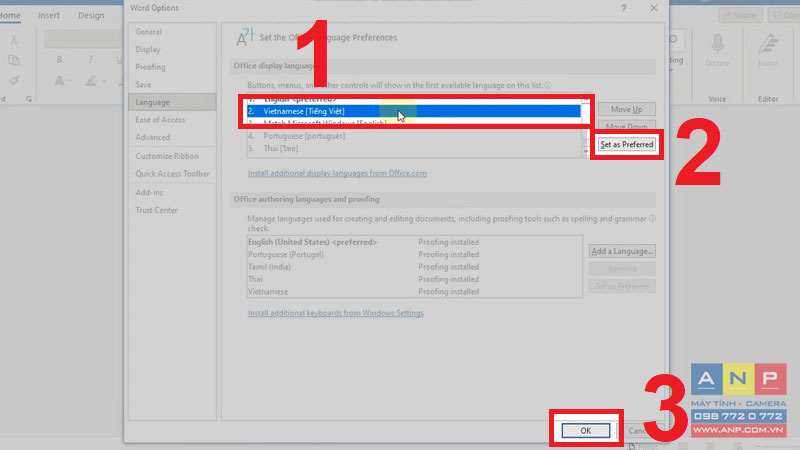Click the Dictate microphone icon
The image size is (800, 450).
[x=717, y=45]
